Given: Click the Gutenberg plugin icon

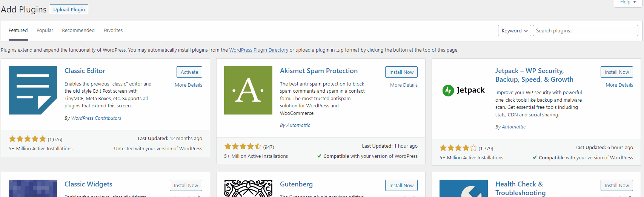Looking at the screenshot, I should point(248,188).
